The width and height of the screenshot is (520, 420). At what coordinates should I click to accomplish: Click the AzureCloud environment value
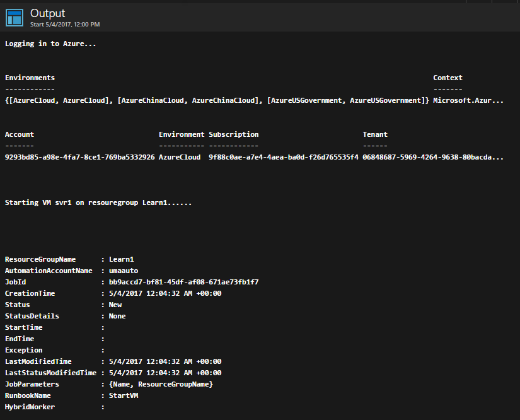point(180,157)
